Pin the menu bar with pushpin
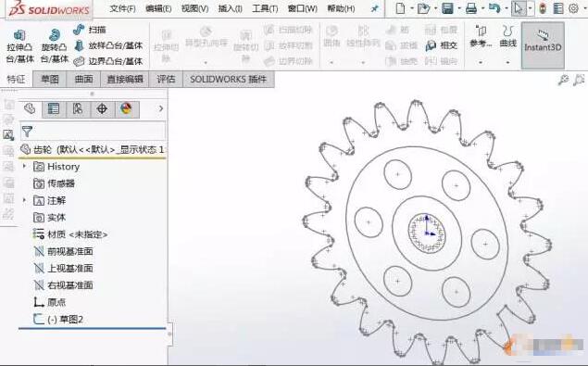Screen dimensions: 588x366 [x=374, y=8]
